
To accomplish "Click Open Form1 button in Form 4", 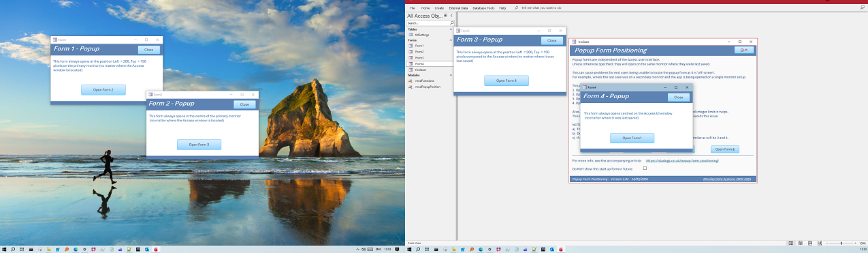I will pos(632,138).
